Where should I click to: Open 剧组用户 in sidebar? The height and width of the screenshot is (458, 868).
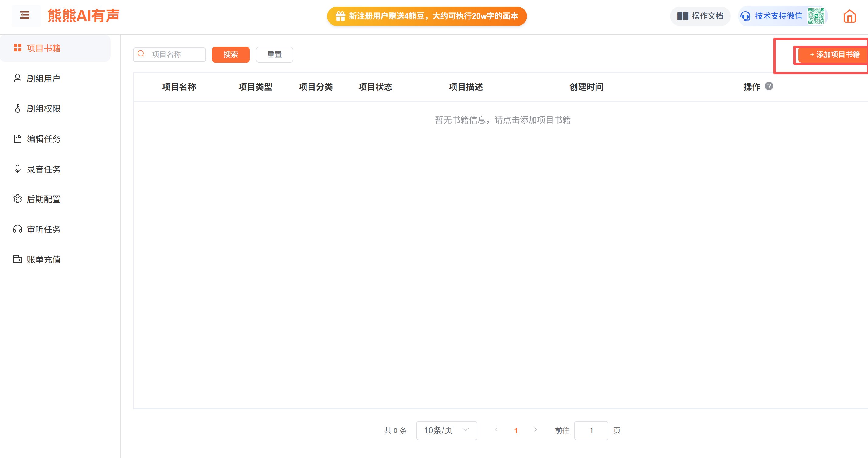(43, 79)
